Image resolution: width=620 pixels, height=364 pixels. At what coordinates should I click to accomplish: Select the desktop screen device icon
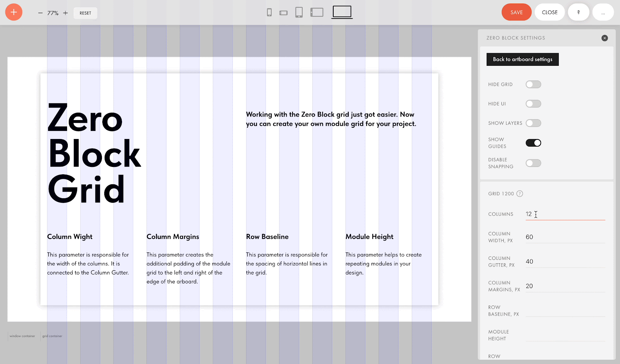click(x=342, y=12)
